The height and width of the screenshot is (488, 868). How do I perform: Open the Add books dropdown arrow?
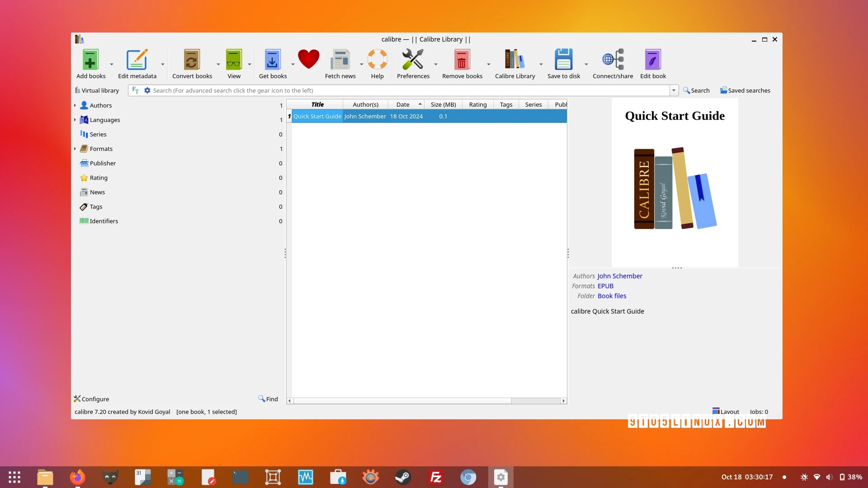tap(112, 64)
